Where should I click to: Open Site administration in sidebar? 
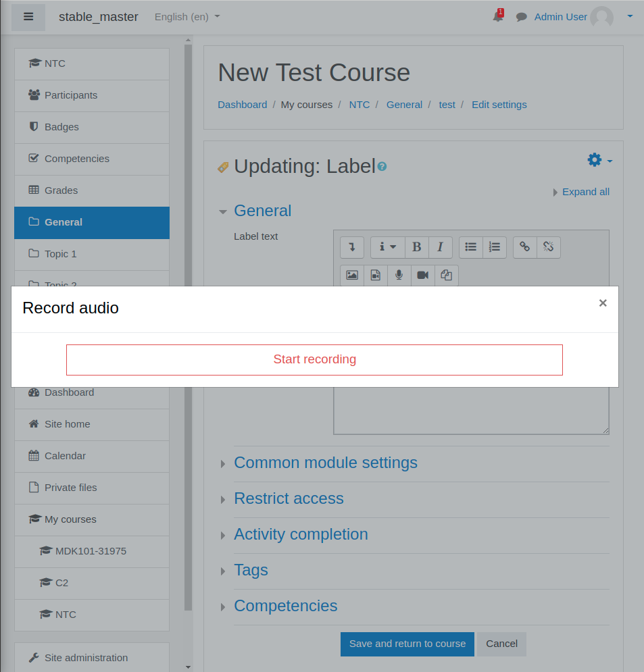(x=92, y=657)
